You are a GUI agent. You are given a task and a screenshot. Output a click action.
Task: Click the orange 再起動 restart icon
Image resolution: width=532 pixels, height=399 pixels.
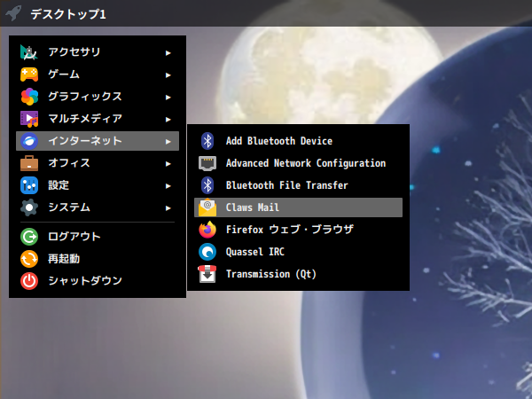coord(29,259)
